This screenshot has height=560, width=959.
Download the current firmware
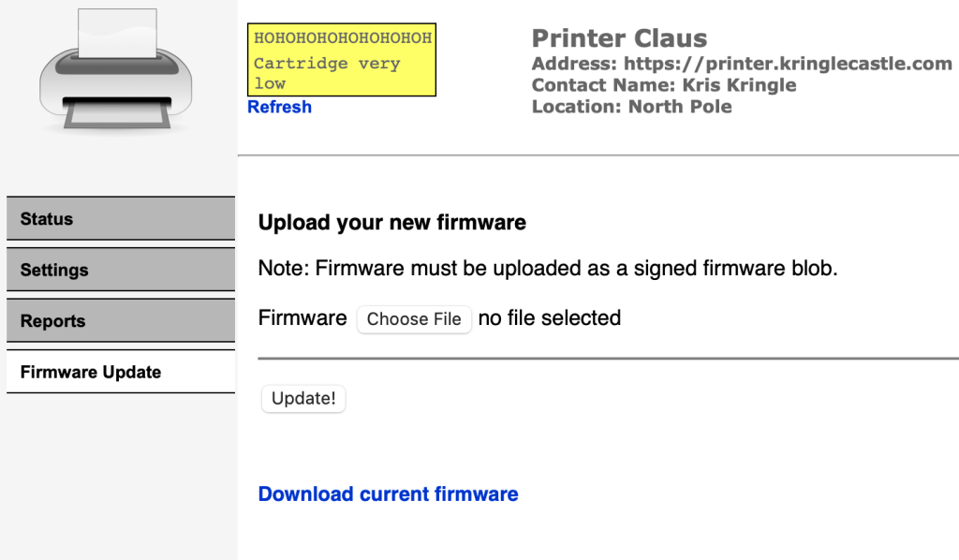[388, 494]
